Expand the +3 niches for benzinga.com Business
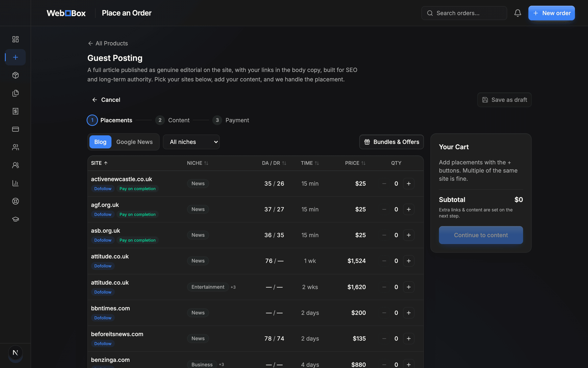Screen dimensions: 588x368 [x=221, y=364]
